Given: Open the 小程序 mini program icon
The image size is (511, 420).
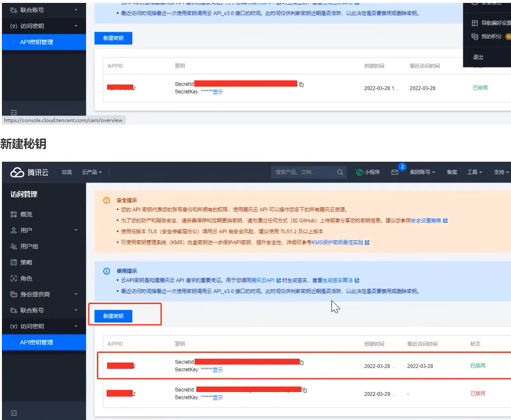Looking at the screenshot, I should point(359,172).
